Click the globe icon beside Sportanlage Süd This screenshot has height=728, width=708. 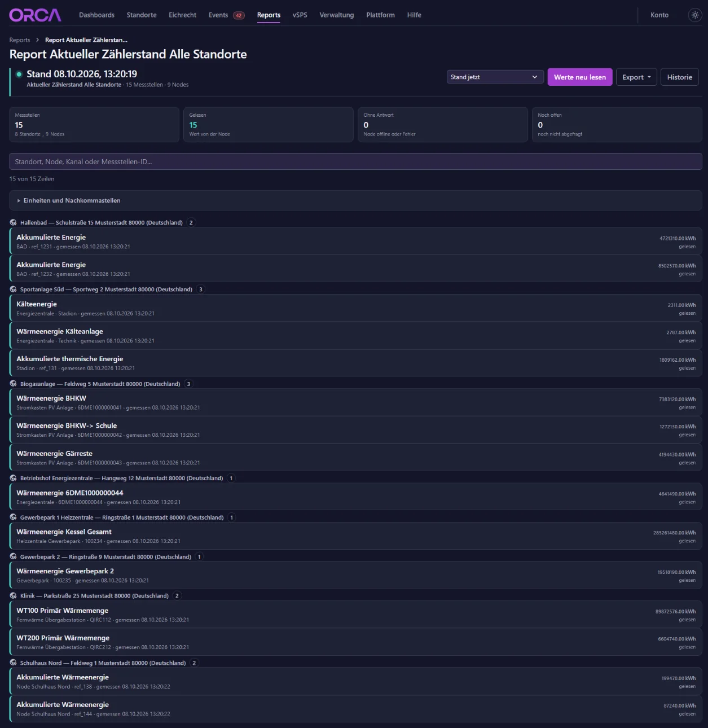[x=13, y=290]
